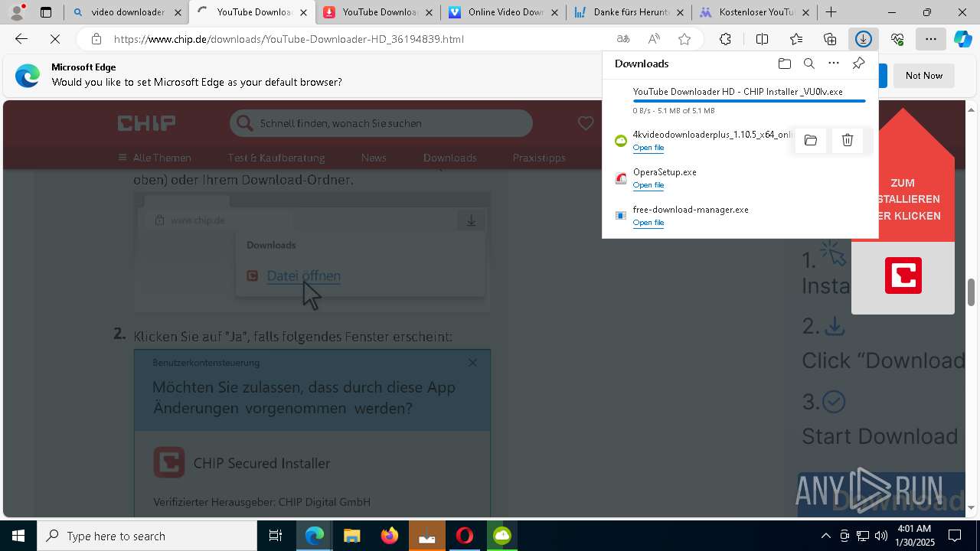This screenshot has height=551, width=980.
Task: Click the Windows Start button
Action: click(18, 536)
